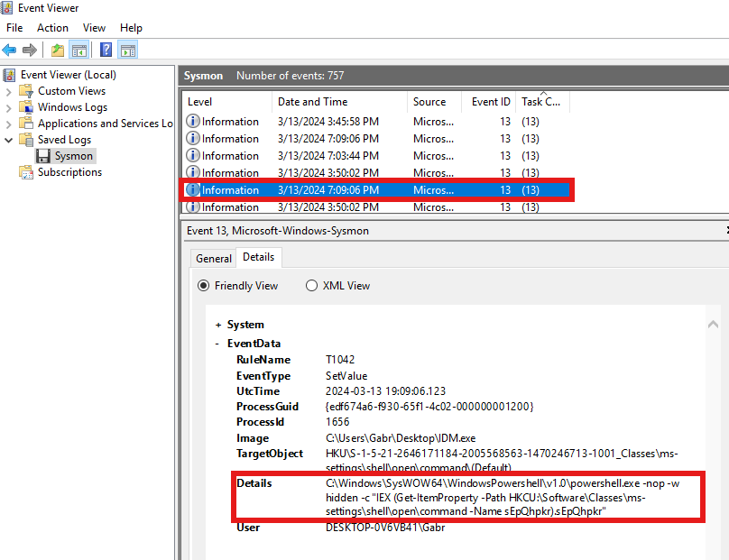This screenshot has width=729, height=560.
Task: Click the Event Viewer title bar icon
Action: 7,8
